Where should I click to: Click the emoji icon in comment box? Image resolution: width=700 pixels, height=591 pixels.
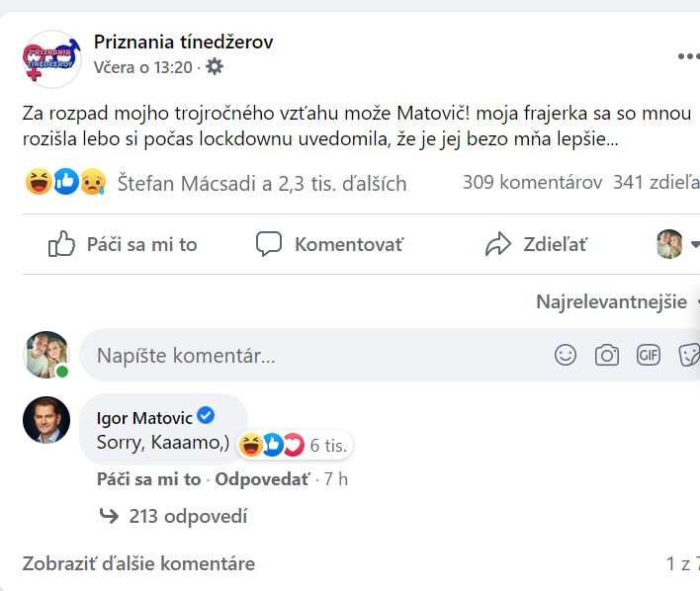click(566, 355)
